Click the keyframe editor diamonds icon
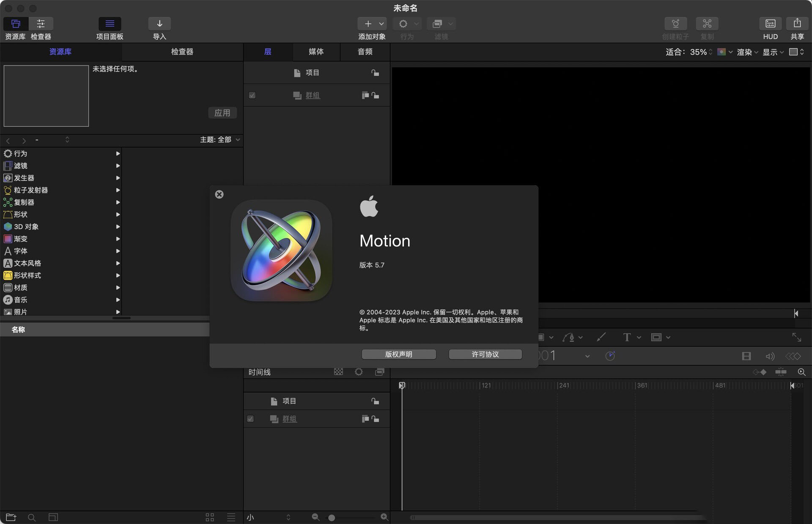Screen dimensions: 812x524 pos(793,356)
